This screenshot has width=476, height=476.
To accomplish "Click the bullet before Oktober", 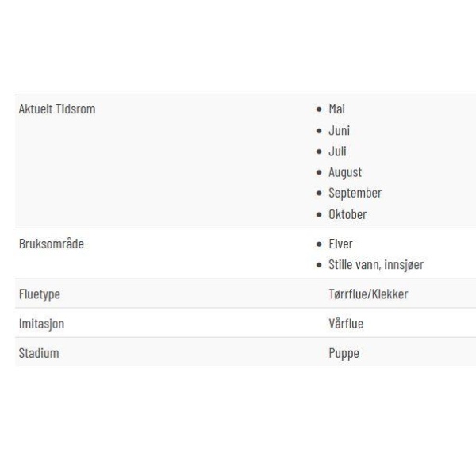I will pyautogui.click(x=319, y=215).
